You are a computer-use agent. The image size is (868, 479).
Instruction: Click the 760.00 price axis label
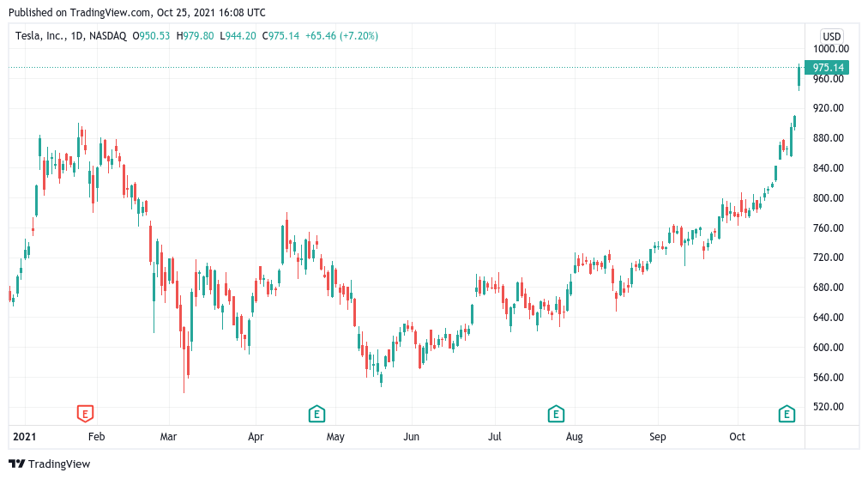click(829, 227)
